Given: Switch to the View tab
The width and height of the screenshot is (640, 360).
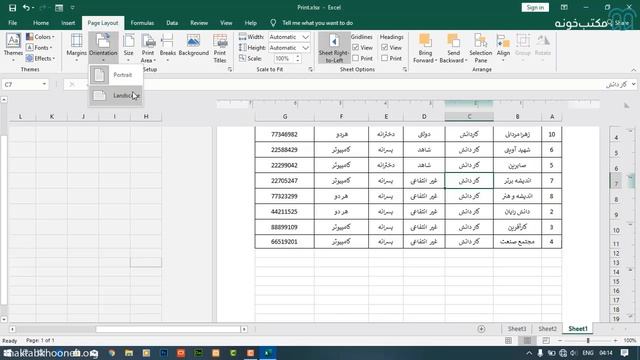Looking at the screenshot, I should click(226, 23).
